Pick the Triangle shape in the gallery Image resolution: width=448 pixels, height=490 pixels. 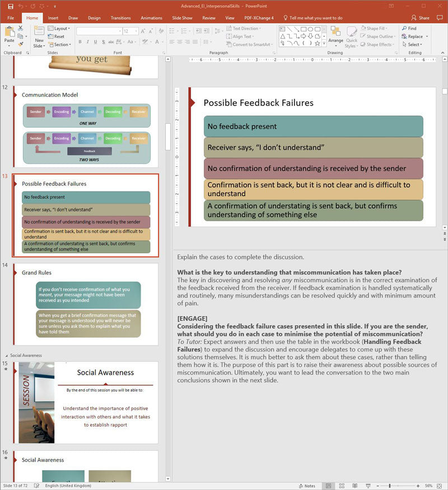pyautogui.click(x=283, y=36)
